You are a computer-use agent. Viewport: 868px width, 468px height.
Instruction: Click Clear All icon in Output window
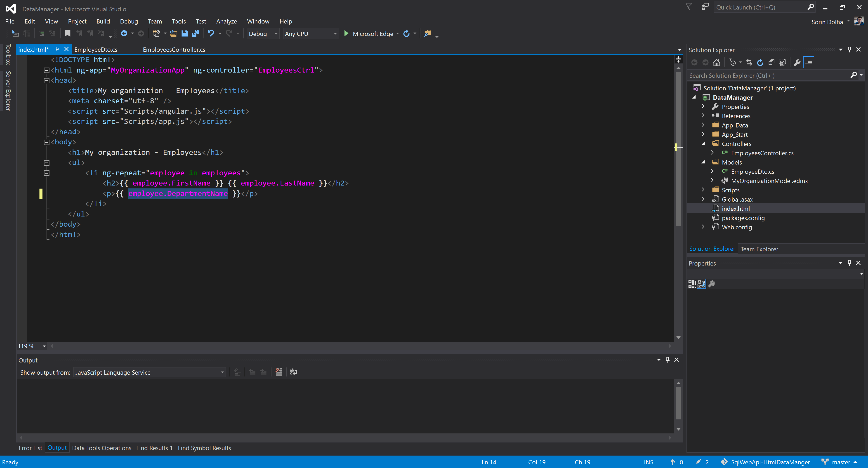pos(279,372)
